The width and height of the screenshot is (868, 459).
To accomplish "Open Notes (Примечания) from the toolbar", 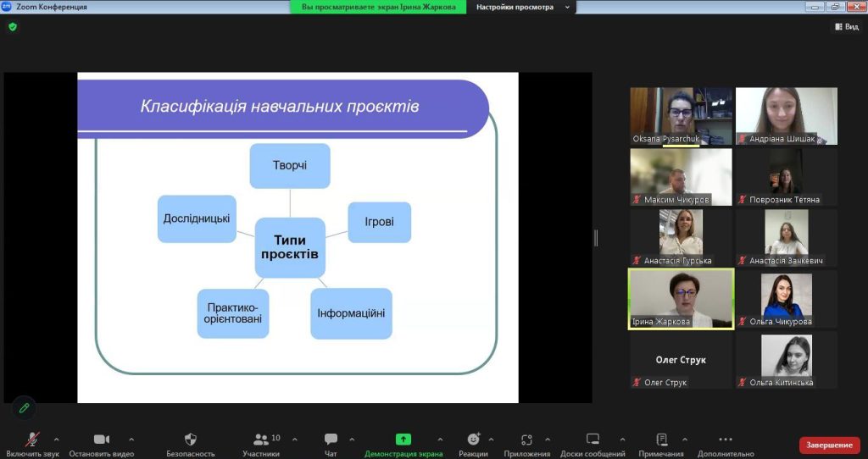I will [x=661, y=439].
